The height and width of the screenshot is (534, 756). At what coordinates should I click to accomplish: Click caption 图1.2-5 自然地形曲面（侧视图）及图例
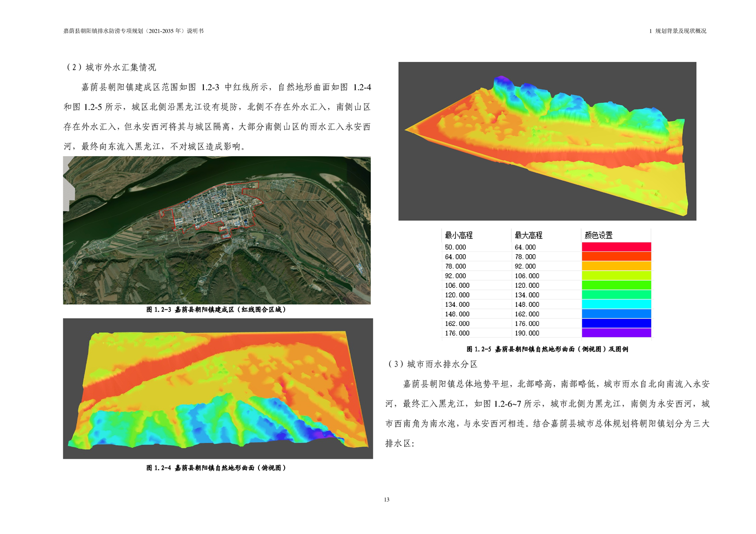[x=547, y=349]
